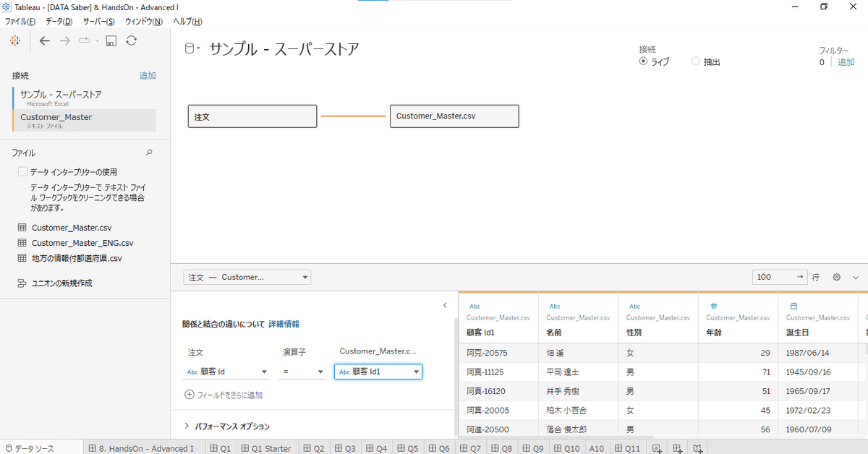Viewport: 868px width, 454px height.
Task: Open the data source cylinder icon menu
Action: pos(192,49)
